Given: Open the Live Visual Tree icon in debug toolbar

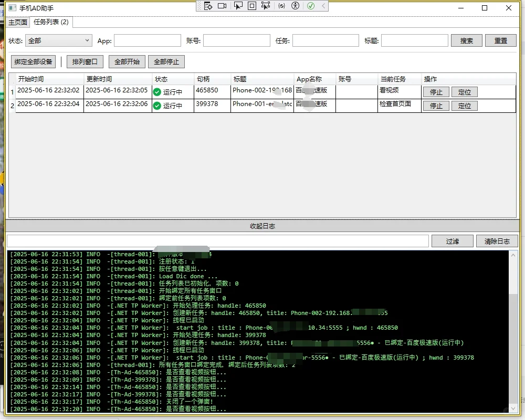Looking at the screenshot, I should click(x=208, y=6).
